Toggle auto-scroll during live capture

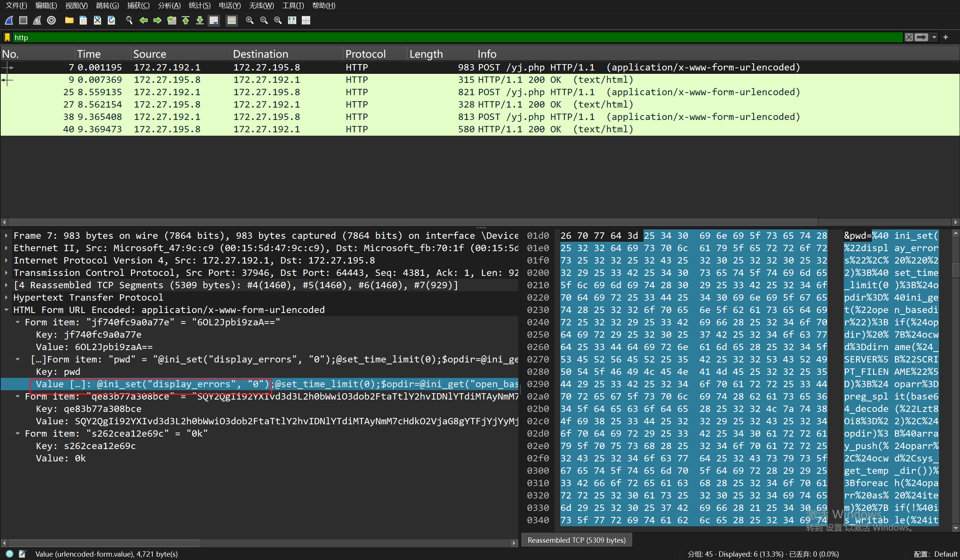coord(214,20)
